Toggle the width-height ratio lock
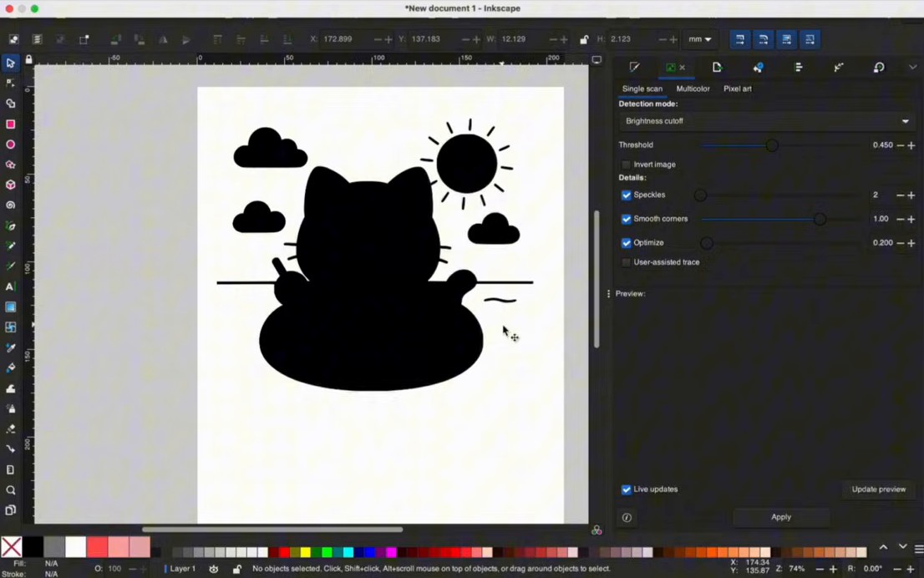The width and height of the screenshot is (924, 578). tap(583, 39)
